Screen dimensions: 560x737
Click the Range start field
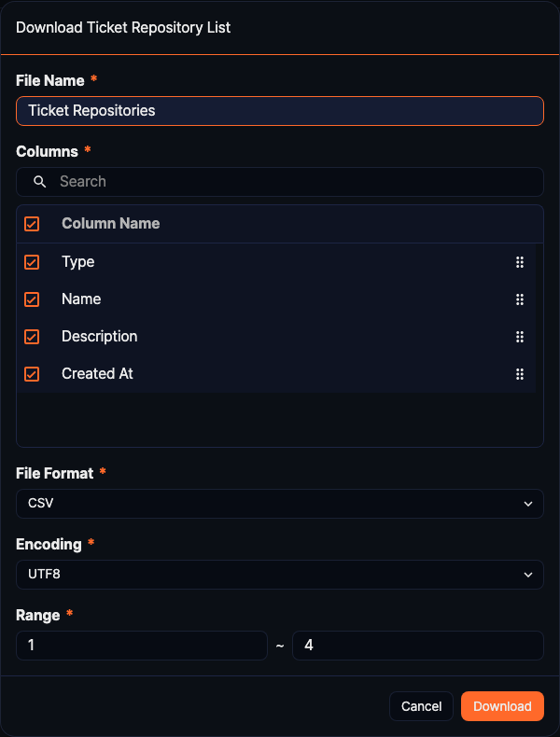coord(142,646)
